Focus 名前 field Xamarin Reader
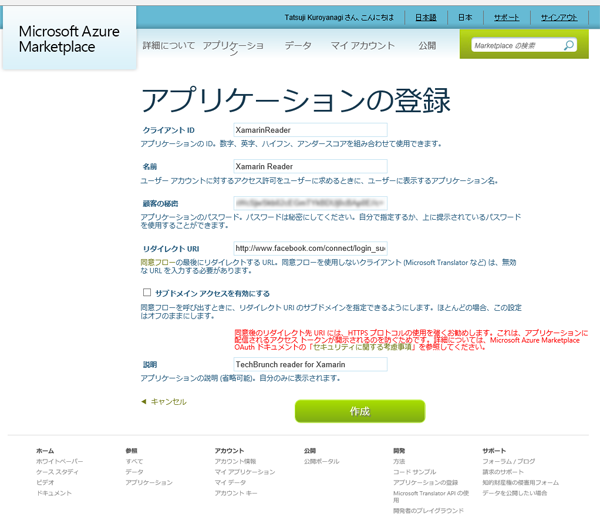 pyautogui.click(x=310, y=166)
